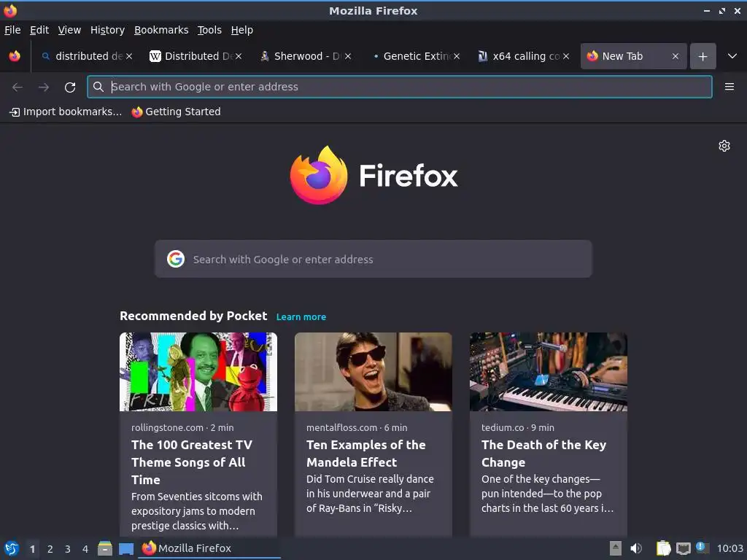This screenshot has height=560, width=747.
Task: Switch to workspace 3 in the taskbar
Action: tap(68, 549)
